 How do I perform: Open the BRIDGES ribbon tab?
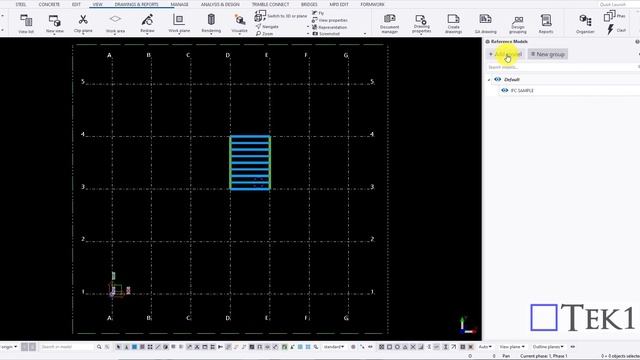pyautogui.click(x=309, y=4)
